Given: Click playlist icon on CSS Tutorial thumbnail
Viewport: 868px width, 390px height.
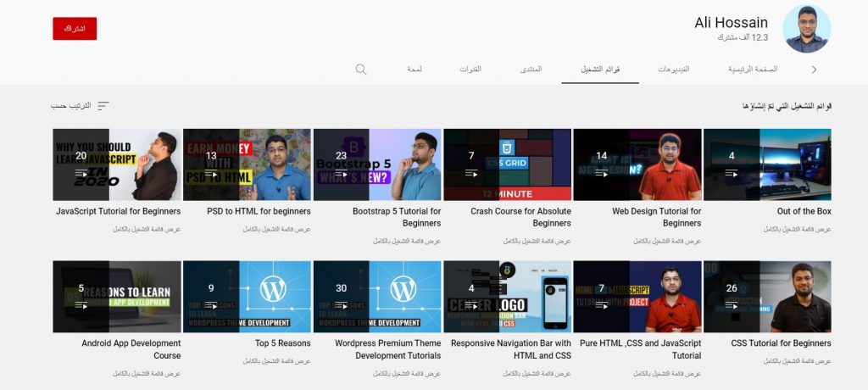Looking at the screenshot, I should click(x=732, y=305).
